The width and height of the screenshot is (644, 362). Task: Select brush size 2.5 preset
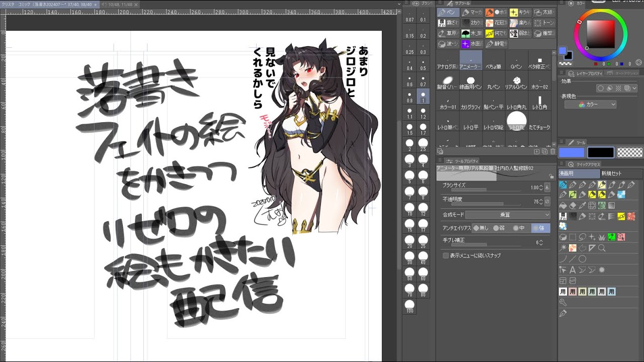pos(423,146)
